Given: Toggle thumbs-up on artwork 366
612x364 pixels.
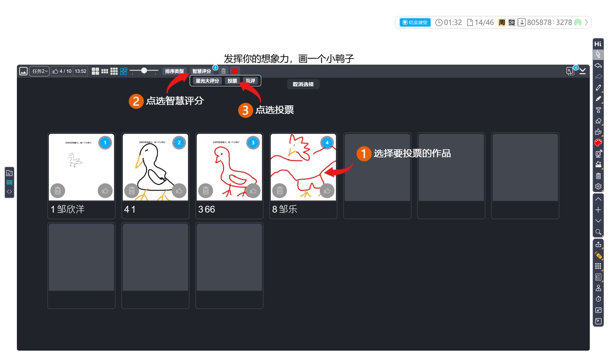Looking at the screenshot, I should pos(253,191).
